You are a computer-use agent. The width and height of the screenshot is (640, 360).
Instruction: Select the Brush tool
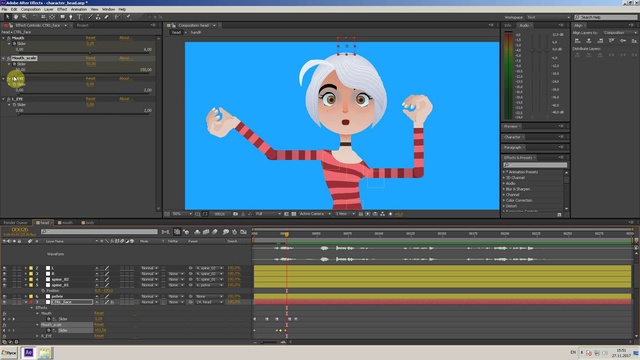click(90, 17)
